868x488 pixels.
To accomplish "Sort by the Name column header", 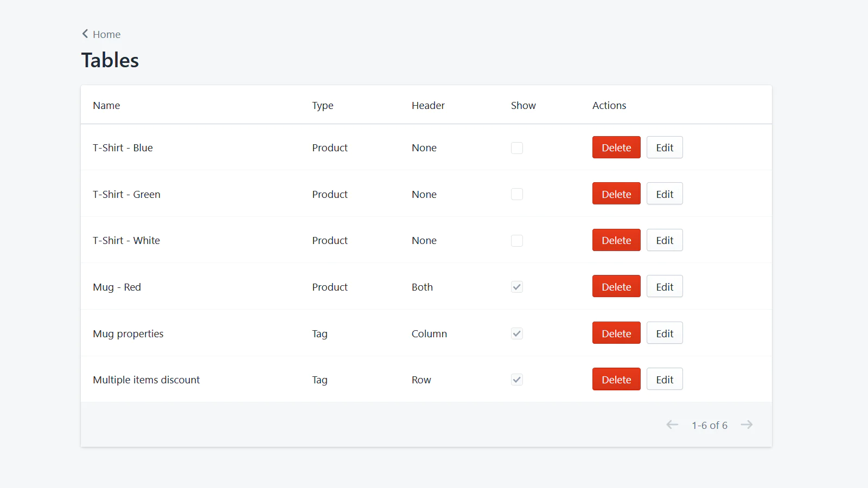I will point(106,105).
